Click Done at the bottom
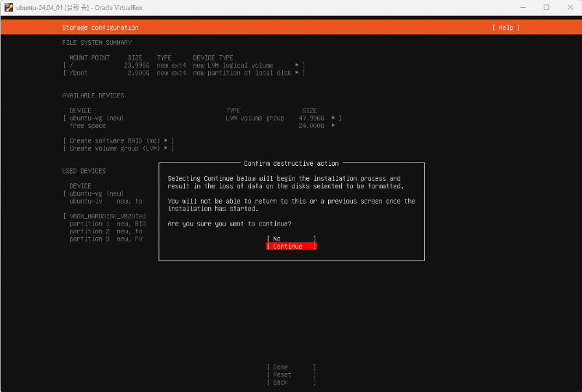The width and height of the screenshot is (582, 392). pyautogui.click(x=291, y=367)
